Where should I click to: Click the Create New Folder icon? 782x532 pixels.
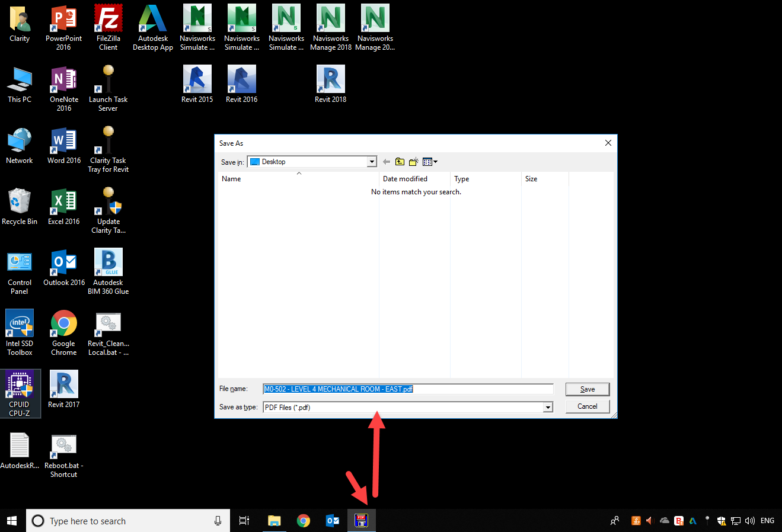[413, 162]
